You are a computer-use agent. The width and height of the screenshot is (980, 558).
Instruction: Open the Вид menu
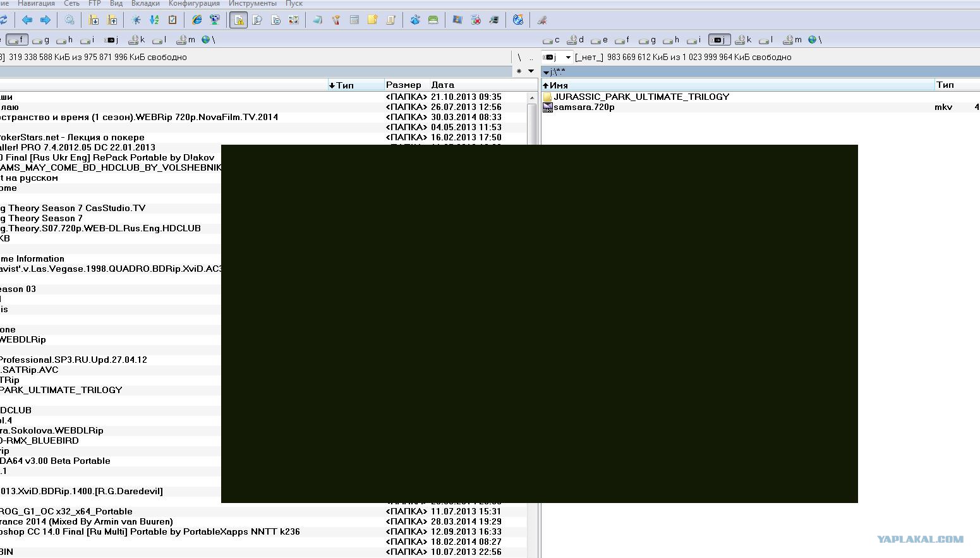point(116,4)
